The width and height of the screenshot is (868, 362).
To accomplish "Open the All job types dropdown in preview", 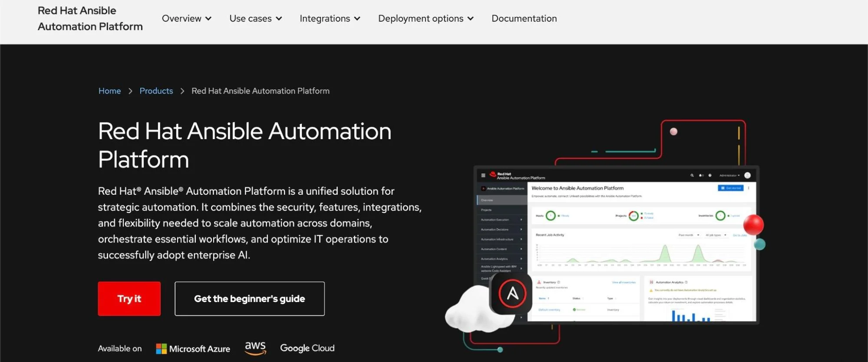I will (716, 235).
